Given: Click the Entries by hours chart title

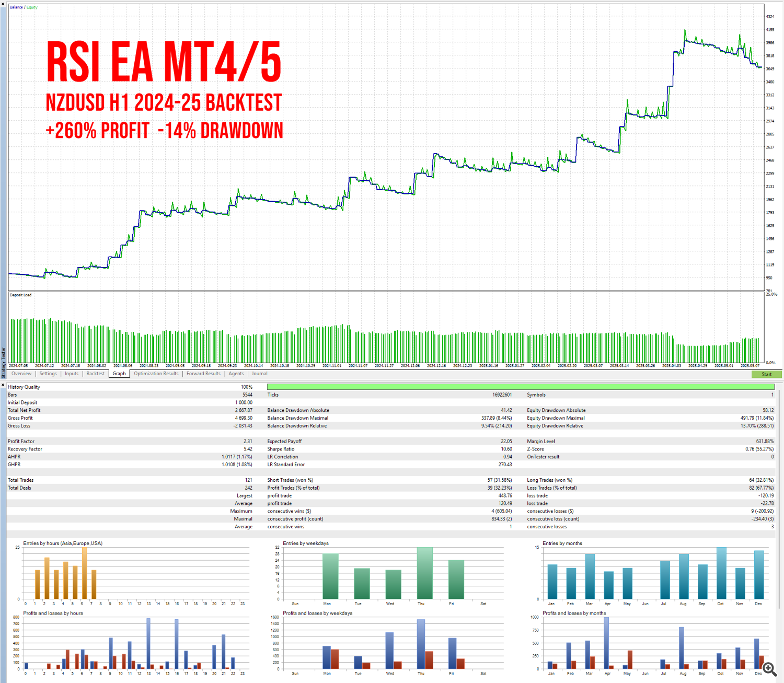Looking at the screenshot, I should 63,543.
